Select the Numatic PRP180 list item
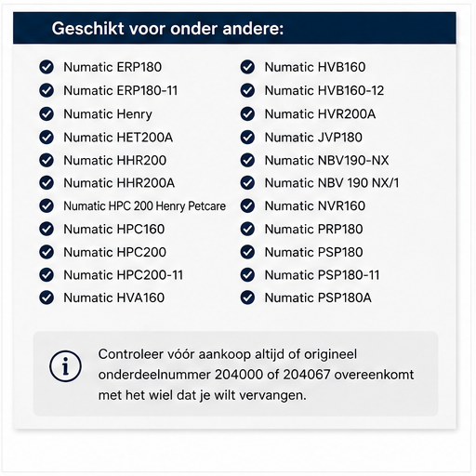476x476 pixels. click(x=313, y=229)
